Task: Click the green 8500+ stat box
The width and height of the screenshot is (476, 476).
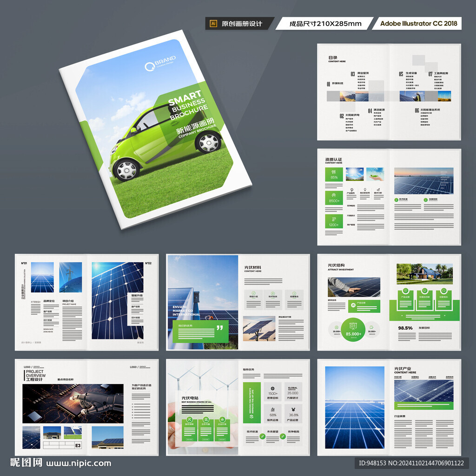Action: point(334,198)
